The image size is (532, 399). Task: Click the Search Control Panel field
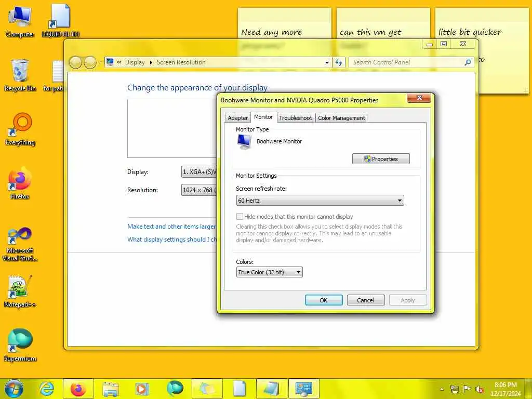[x=407, y=62]
